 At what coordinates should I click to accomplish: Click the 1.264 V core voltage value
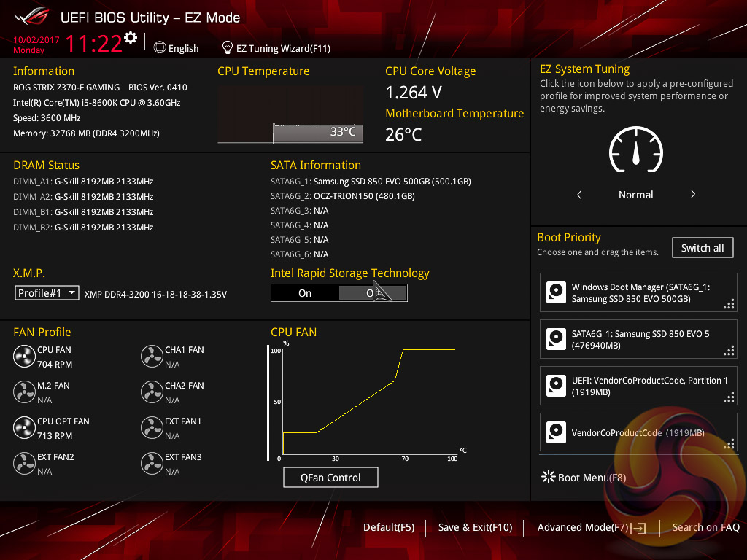click(x=414, y=93)
